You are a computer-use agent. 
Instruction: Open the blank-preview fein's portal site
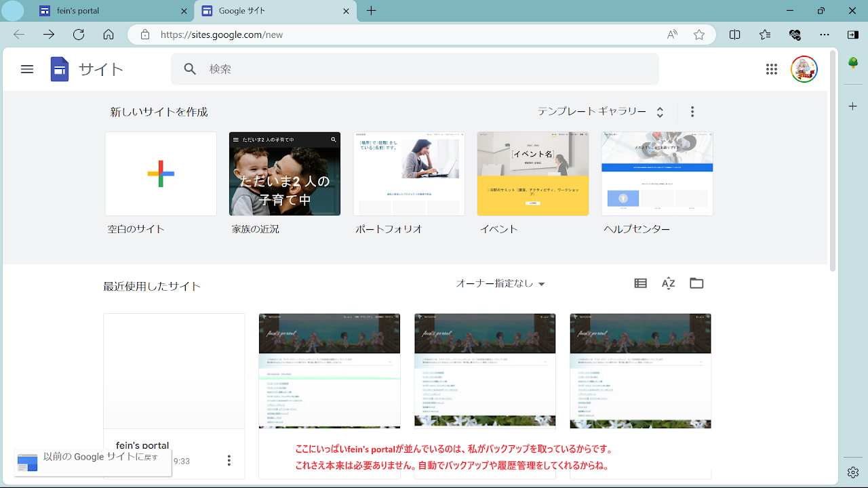pyautogui.click(x=174, y=371)
